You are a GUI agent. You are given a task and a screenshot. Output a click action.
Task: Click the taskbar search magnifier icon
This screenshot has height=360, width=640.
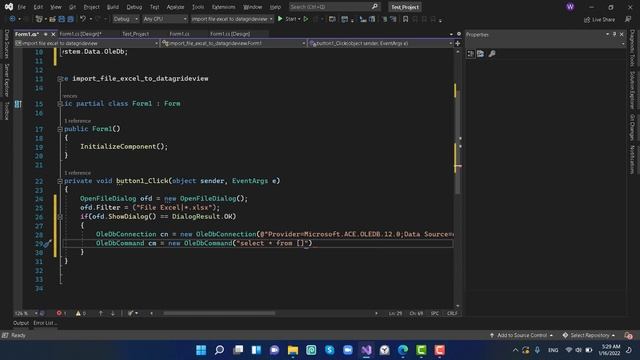pos(219,350)
